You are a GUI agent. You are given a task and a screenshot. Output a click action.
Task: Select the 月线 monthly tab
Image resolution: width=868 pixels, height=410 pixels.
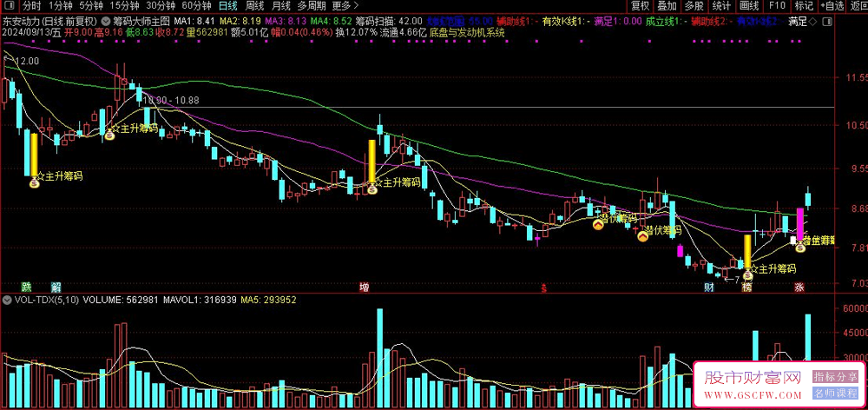click(x=281, y=6)
